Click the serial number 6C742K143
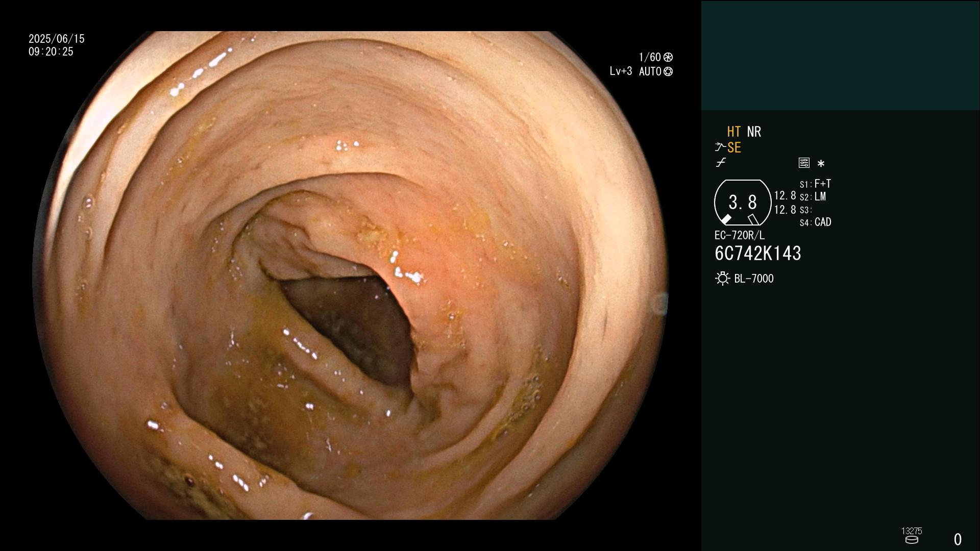The width and height of the screenshot is (980, 551). point(758,254)
